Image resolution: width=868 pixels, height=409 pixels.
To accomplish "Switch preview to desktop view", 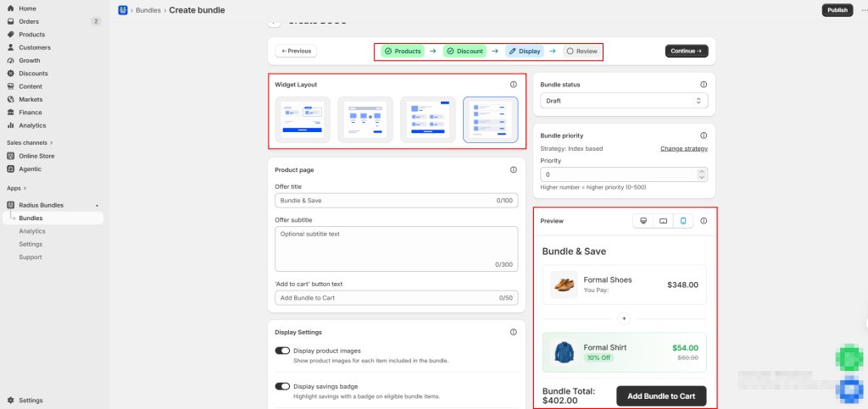I will coord(643,221).
